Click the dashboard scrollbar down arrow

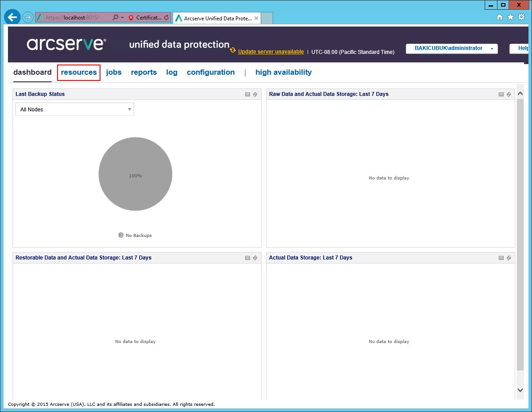point(520,389)
